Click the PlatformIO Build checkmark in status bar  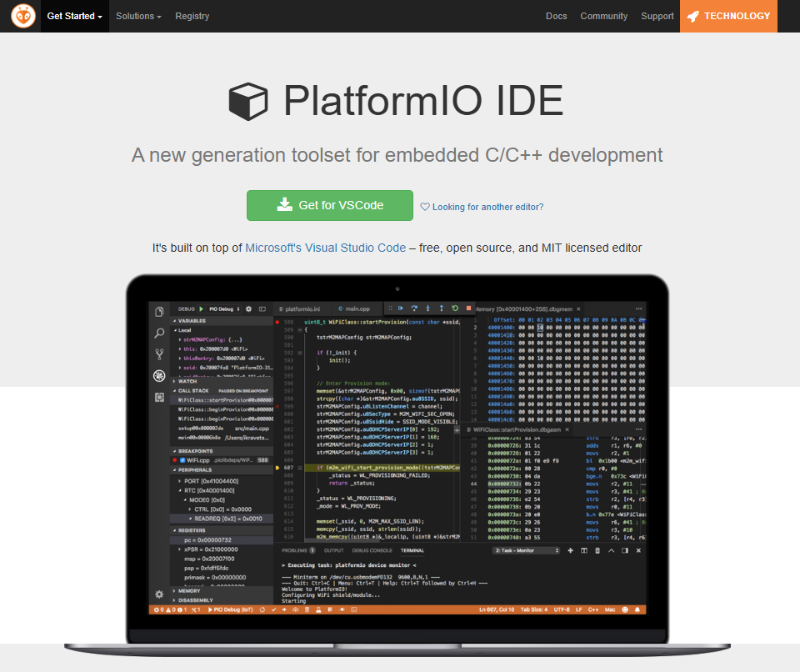(273, 609)
